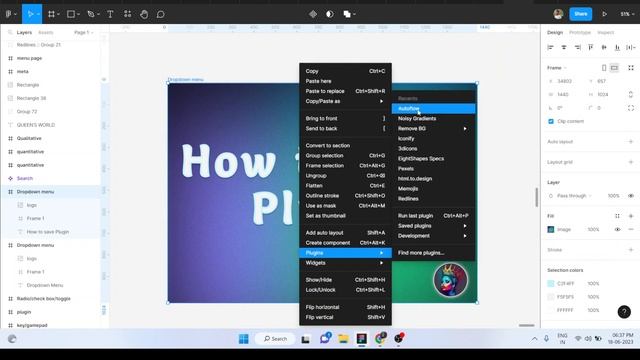Click the Create component icon in toolbar
The image size is (640, 360).
click(313, 14)
